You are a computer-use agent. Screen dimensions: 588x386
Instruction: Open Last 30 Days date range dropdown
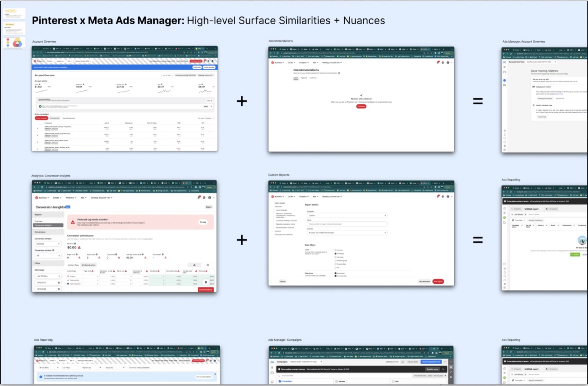click(x=48, y=276)
